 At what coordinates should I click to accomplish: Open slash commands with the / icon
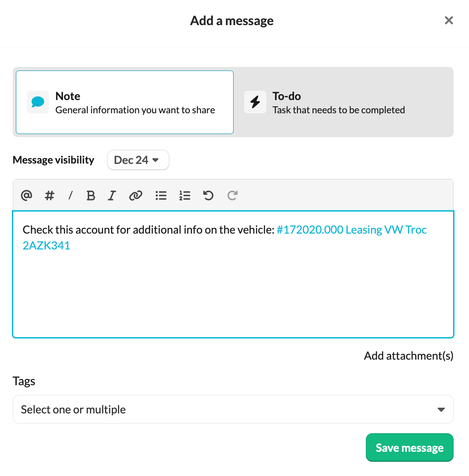click(x=70, y=195)
